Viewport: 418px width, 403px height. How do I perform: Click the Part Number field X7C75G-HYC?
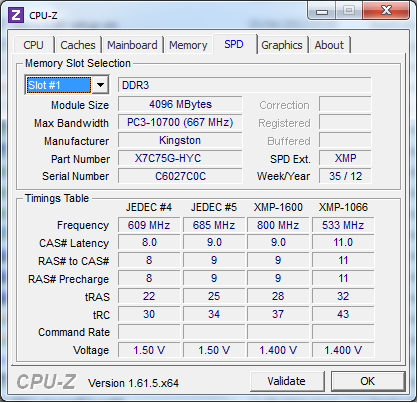pos(180,158)
